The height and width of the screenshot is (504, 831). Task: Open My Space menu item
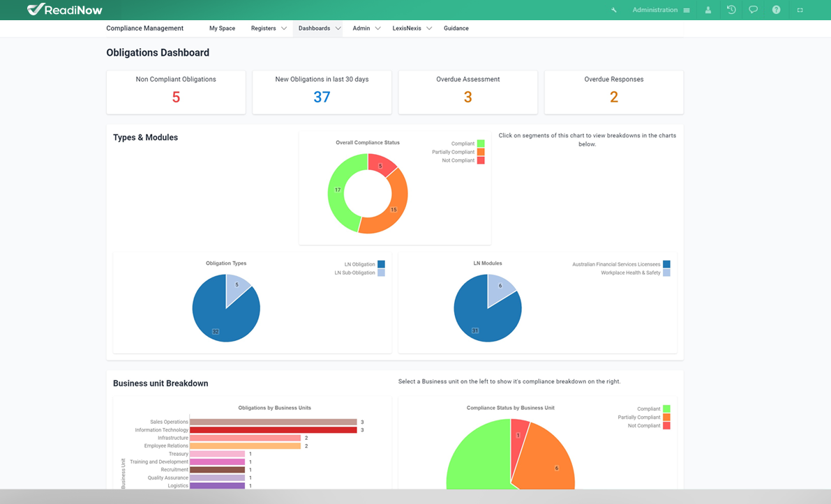222,29
